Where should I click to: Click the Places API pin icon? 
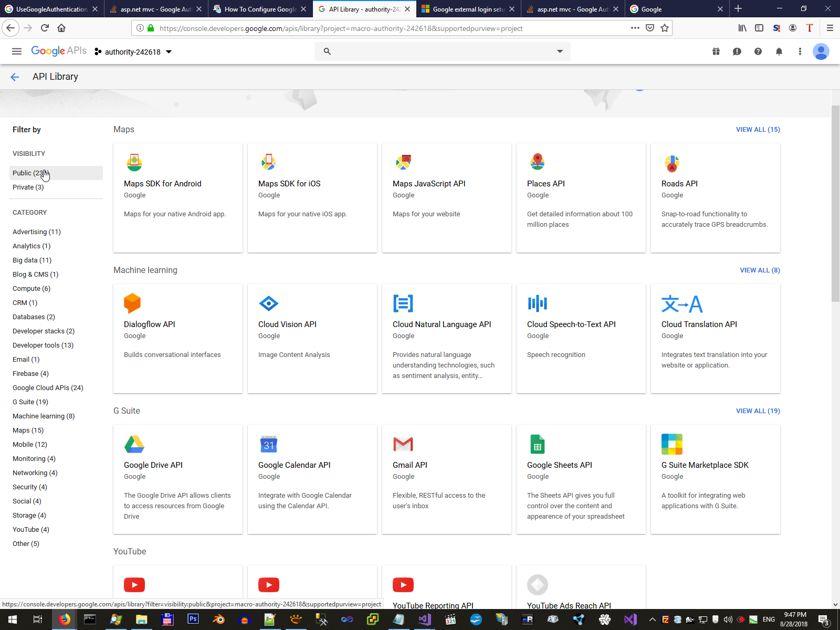click(538, 163)
